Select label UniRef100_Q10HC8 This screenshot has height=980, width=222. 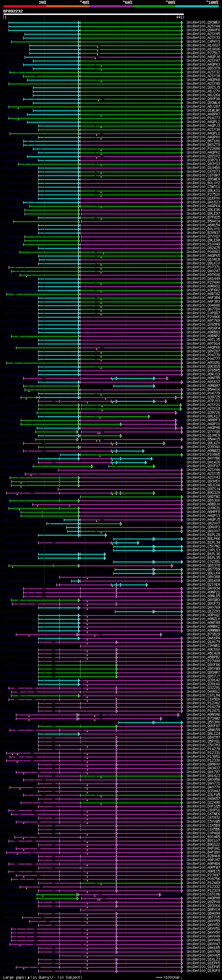[x=203, y=259]
